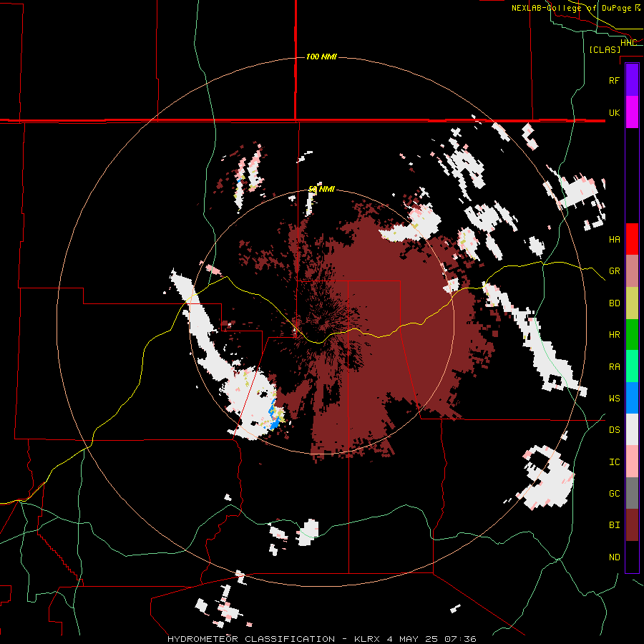Click the RF purple legend color
The image size is (644, 644).
click(632, 80)
